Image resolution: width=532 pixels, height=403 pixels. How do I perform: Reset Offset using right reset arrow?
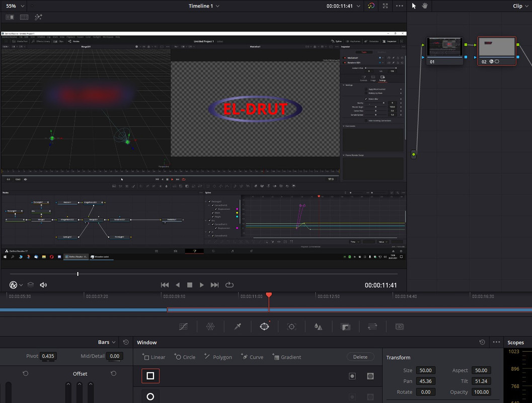pyautogui.click(x=114, y=373)
